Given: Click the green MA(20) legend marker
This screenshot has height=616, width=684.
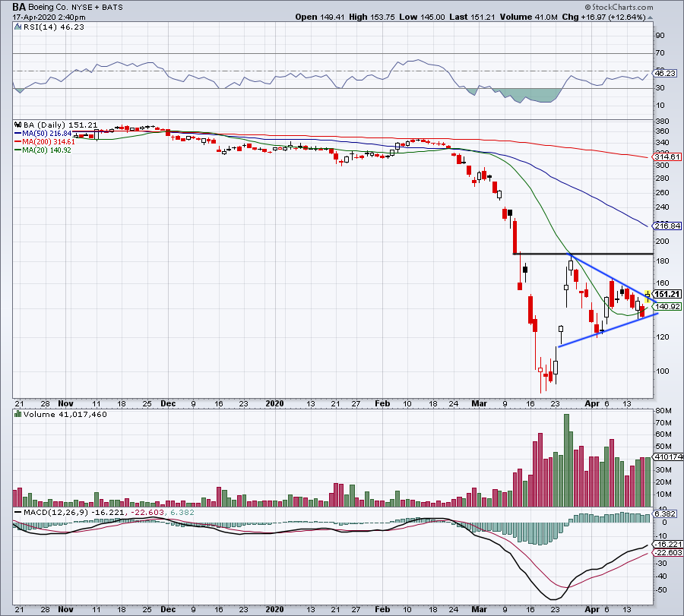Looking at the screenshot, I should click(18, 150).
